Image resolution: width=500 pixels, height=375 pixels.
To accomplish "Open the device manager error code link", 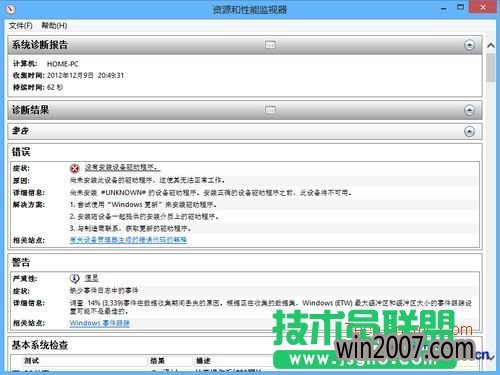I will coord(128,240).
